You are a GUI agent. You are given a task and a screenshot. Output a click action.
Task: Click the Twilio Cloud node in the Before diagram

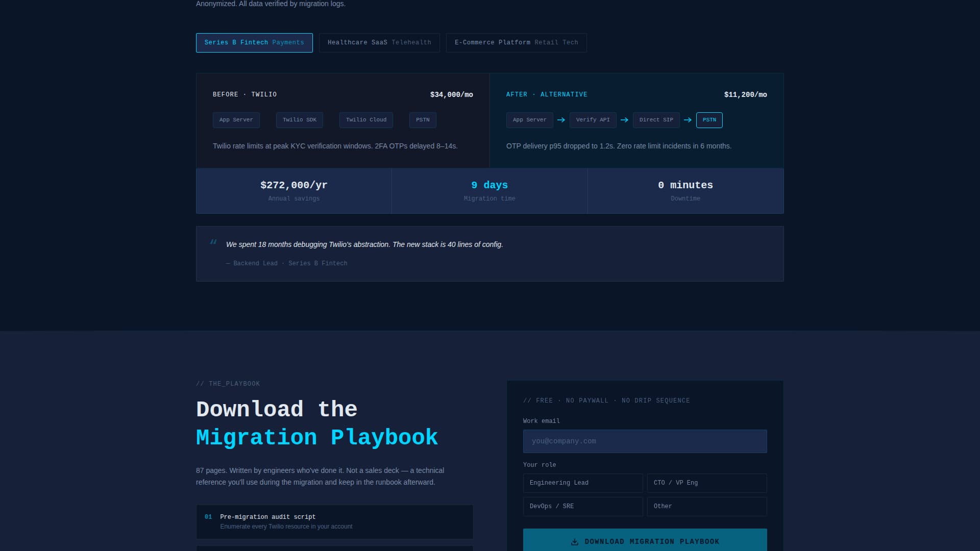click(365, 120)
